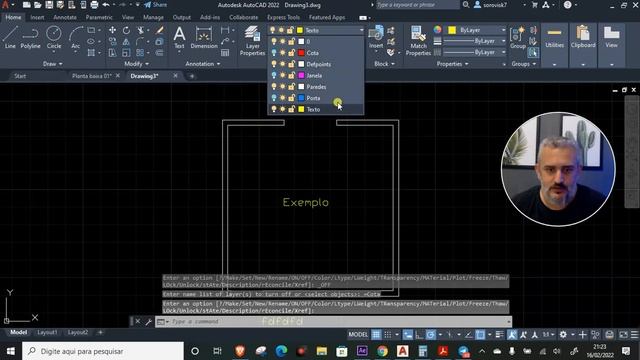This screenshot has height=360, width=640.
Task: Select the Arc tool
Action: pos(76,37)
